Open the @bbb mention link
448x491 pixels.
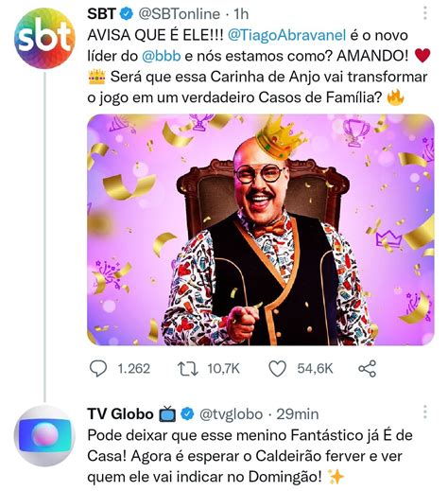(x=162, y=56)
